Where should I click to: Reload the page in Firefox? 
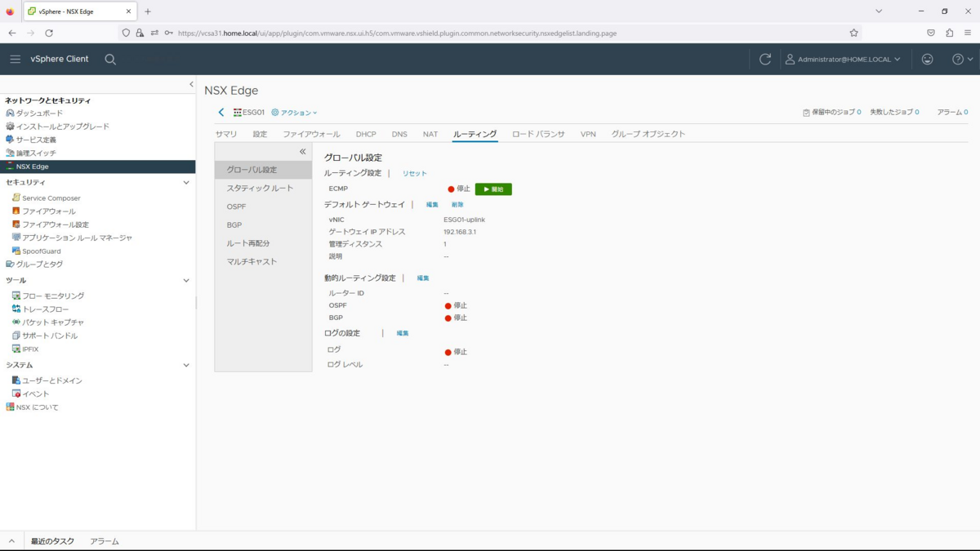coord(49,33)
